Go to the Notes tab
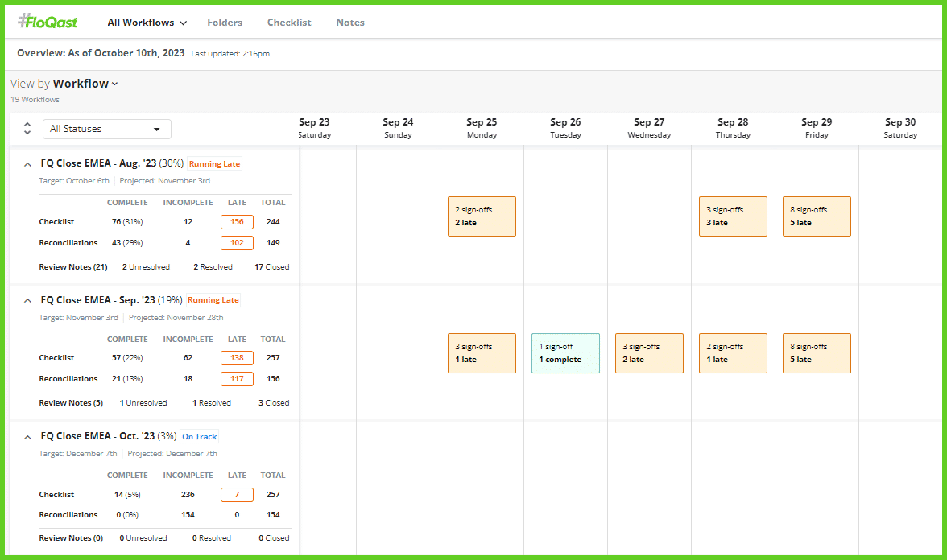The image size is (947, 560). (x=350, y=23)
